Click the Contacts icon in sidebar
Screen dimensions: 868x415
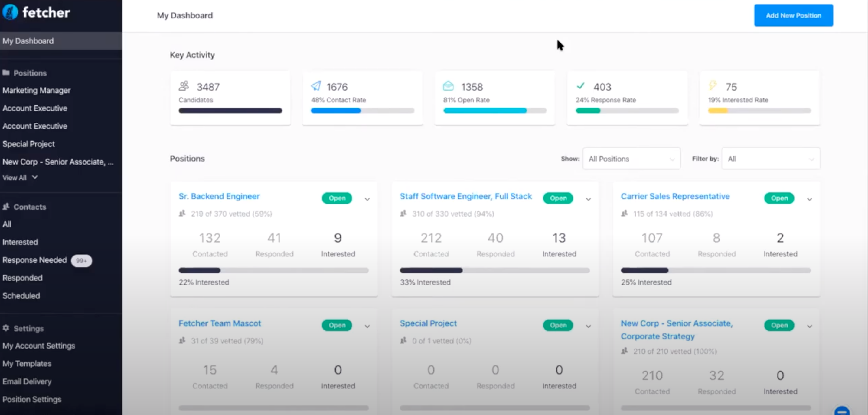[x=6, y=207]
